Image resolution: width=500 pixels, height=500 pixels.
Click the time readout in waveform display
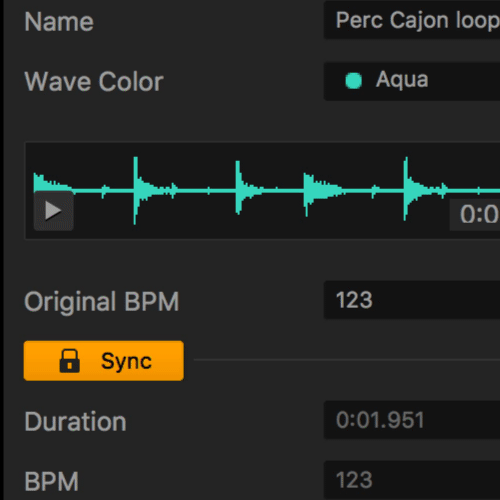475,214
